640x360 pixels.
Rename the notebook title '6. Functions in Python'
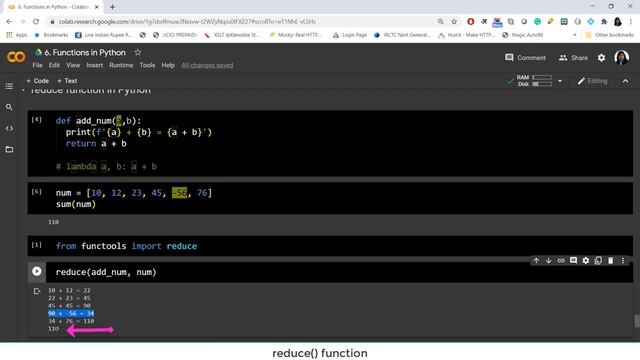(85, 52)
